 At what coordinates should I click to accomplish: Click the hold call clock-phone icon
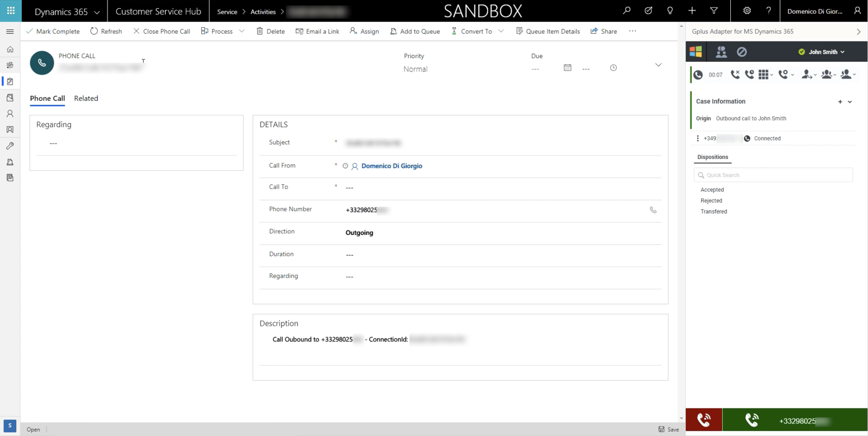click(749, 74)
